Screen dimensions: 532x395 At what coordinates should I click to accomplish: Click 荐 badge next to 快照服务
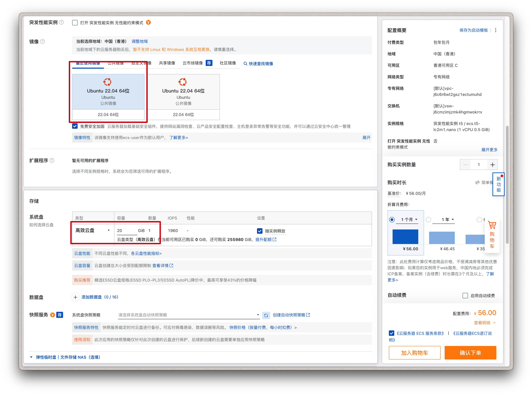pyautogui.click(x=60, y=315)
